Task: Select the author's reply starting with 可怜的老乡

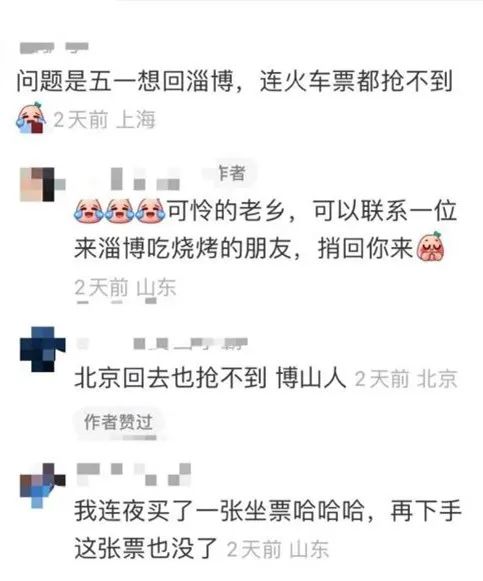Action: [x=265, y=229]
